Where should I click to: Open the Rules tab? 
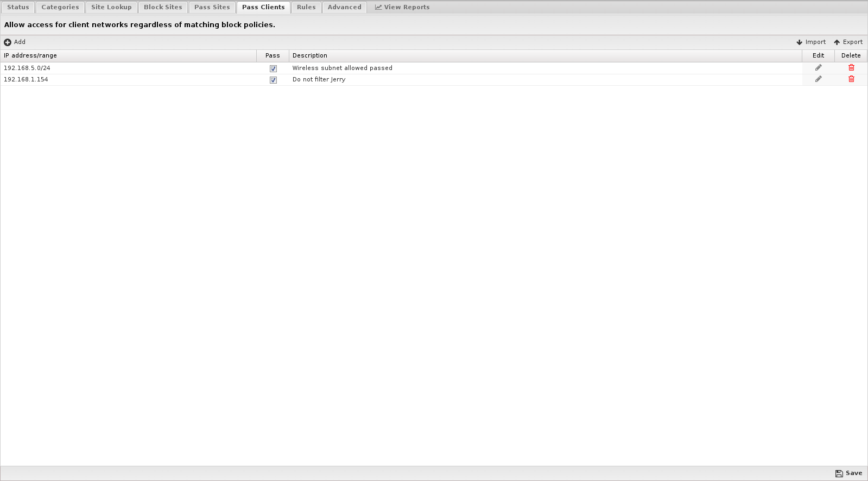[x=306, y=7]
